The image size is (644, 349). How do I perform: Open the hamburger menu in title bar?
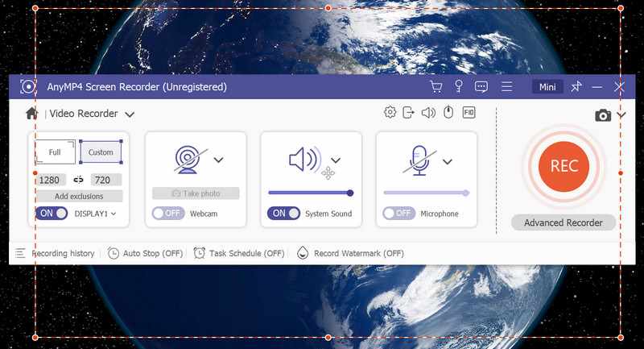pos(507,86)
